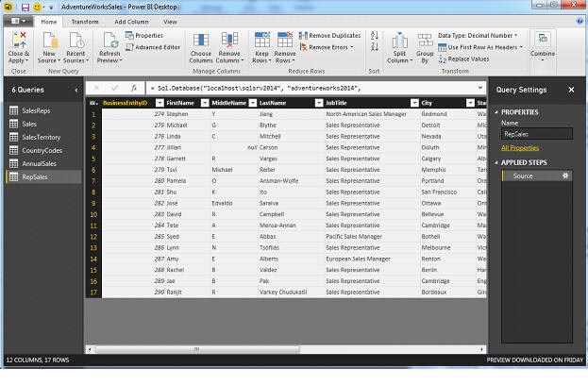Click Remove Duplicates
The height and width of the screenshot is (385, 588).
[x=329, y=35]
